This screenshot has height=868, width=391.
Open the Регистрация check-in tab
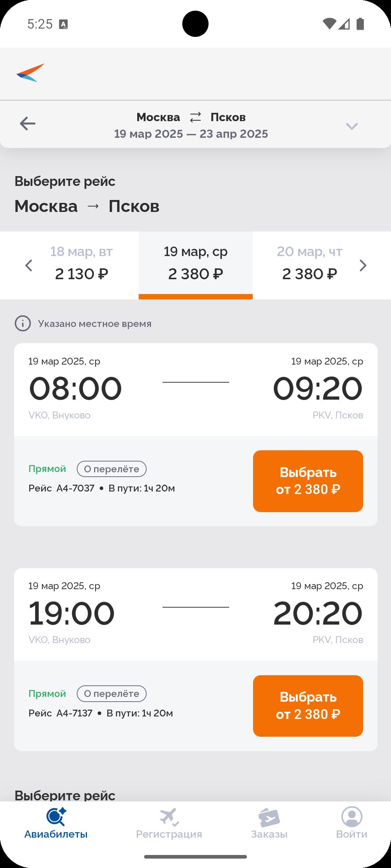click(x=169, y=823)
